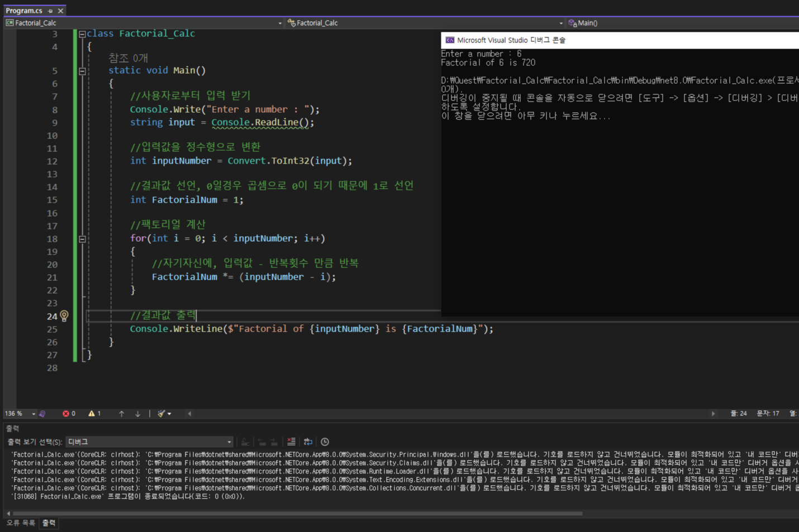
Task: Open the 136 % zoom level dropdown
Action: pyautogui.click(x=21, y=414)
